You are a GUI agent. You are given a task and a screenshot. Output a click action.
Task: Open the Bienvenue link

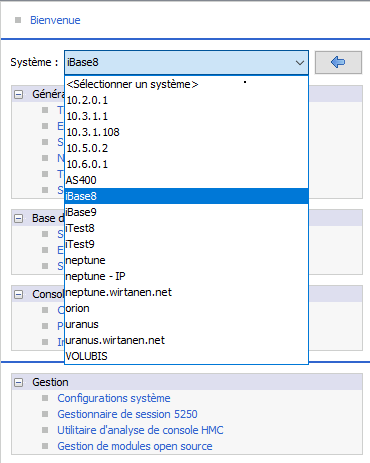[x=55, y=20]
